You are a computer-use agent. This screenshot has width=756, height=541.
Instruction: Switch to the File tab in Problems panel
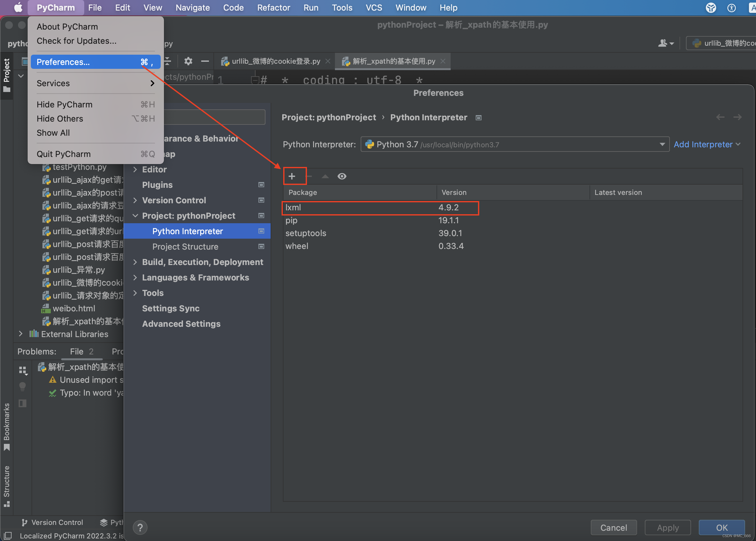coord(82,352)
